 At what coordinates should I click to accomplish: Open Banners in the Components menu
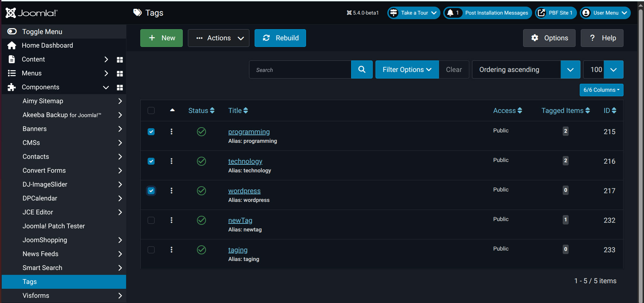pyautogui.click(x=35, y=129)
